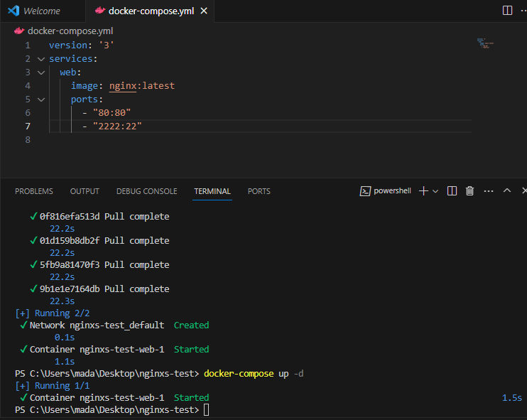The height and width of the screenshot is (420, 527).
Task: Collapse the web block at line 3
Action: click(x=41, y=72)
